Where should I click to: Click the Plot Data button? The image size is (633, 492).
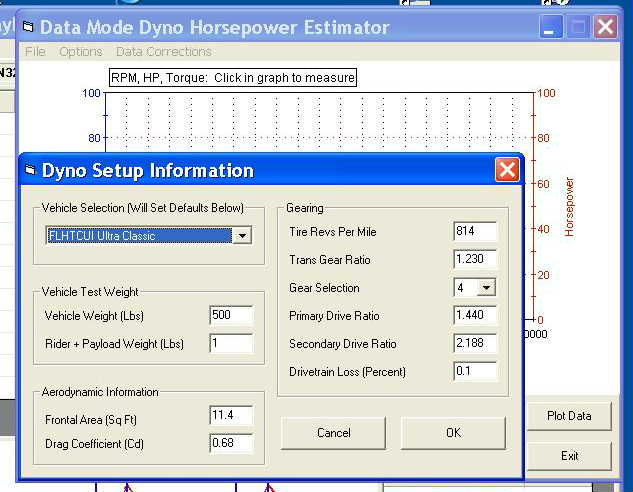[569, 416]
